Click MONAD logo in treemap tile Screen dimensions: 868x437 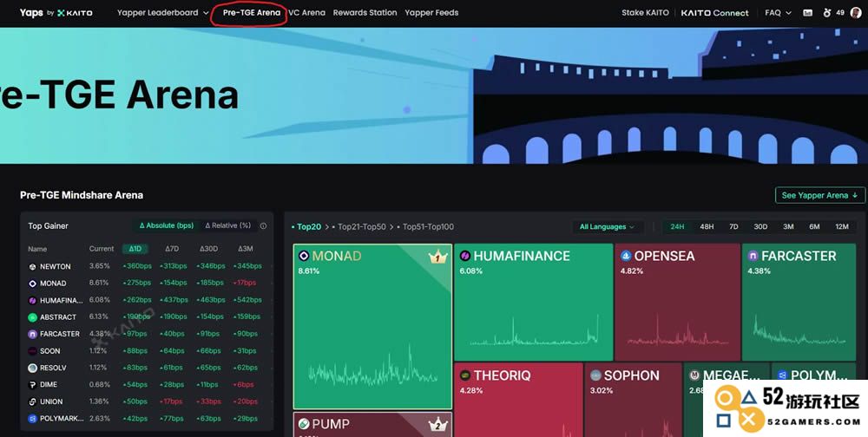[303, 256]
